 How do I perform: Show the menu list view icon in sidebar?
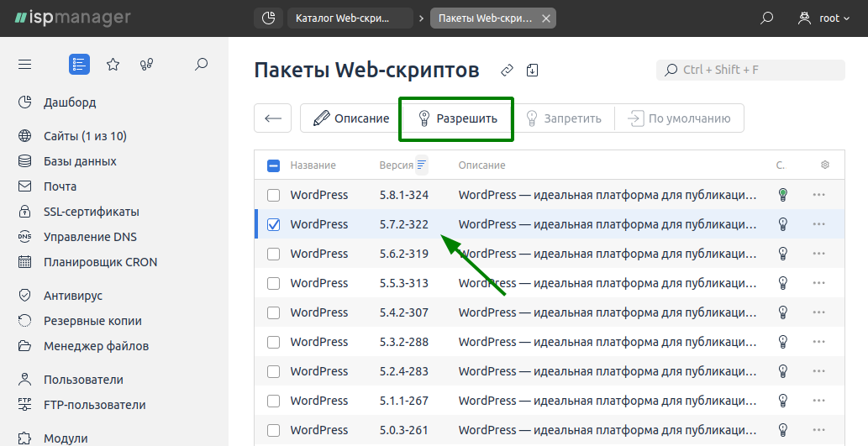(x=79, y=64)
